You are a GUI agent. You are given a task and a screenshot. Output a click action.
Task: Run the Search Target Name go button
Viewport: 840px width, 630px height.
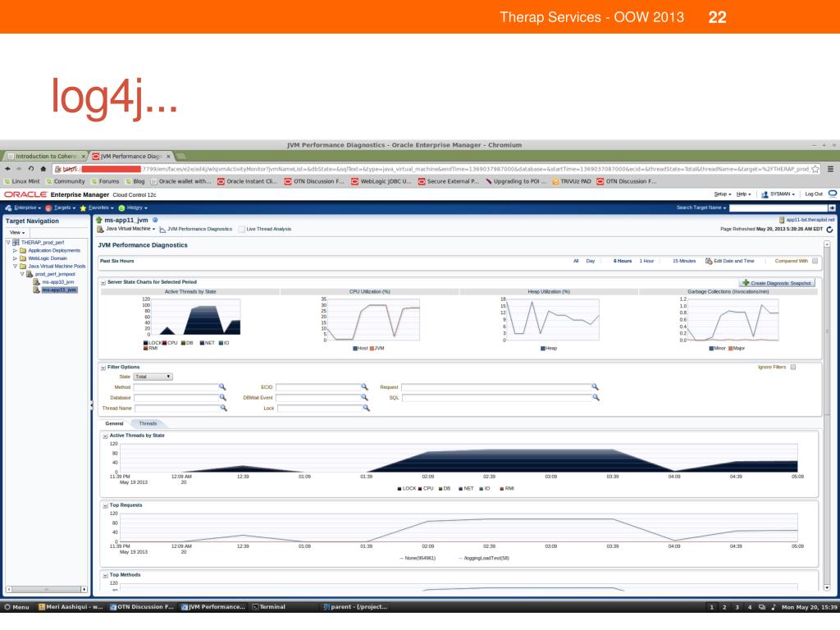point(832,208)
